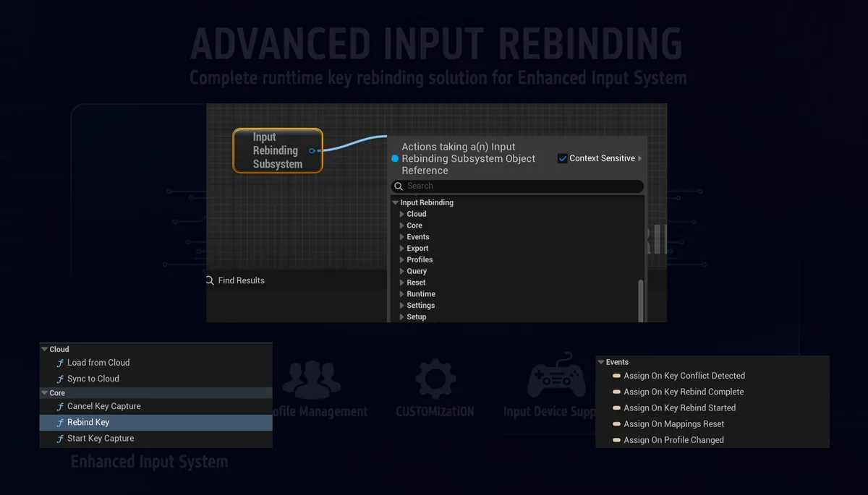
Task: Click the function icon beside Start Key Capture
Action: [60, 439]
